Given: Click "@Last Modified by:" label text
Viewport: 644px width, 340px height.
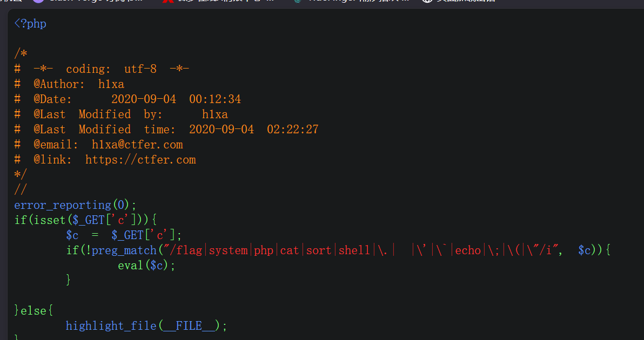Looking at the screenshot, I should [98, 114].
